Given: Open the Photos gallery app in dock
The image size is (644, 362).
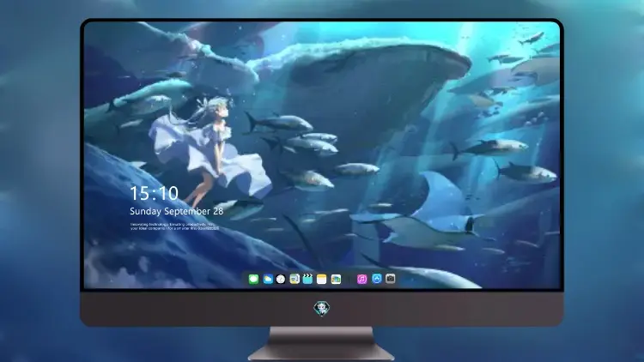Looking at the screenshot, I should tap(336, 279).
